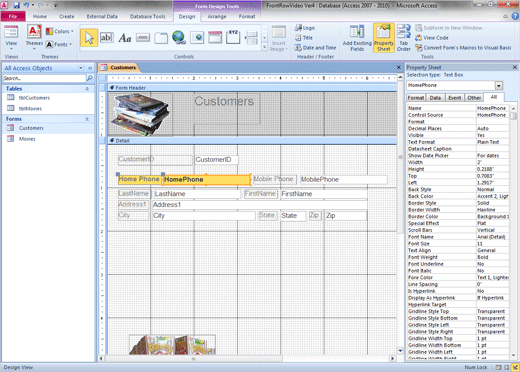Image resolution: width=520 pixels, height=372 pixels.
Task: Pick the Text Box control tool
Action: 106,38
